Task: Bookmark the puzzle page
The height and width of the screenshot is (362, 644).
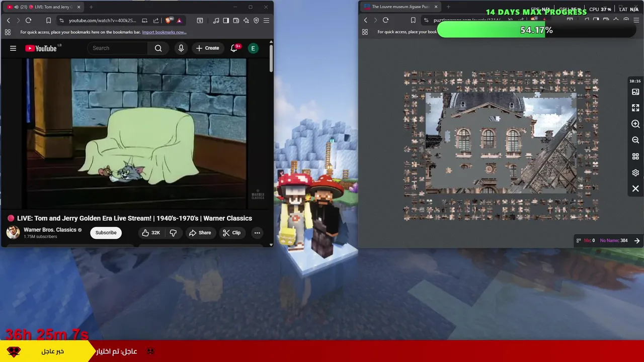Action: tap(413, 21)
